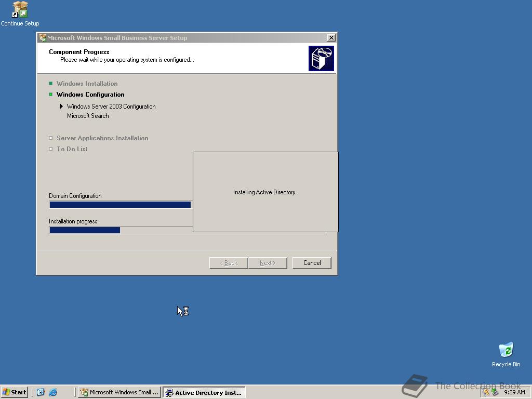Image resolution: width=532 pixels, height=399 pixels.
Task: Switch to Microsoft Windows Small taskbar item
Action: coord(119,392)
